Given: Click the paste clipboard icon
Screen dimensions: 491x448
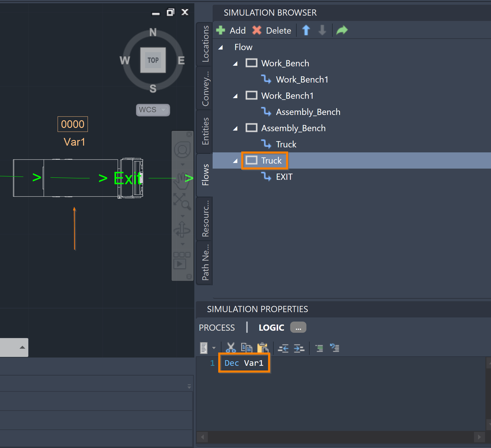Looking at the screenshot, I should click(x=263, y=348).
